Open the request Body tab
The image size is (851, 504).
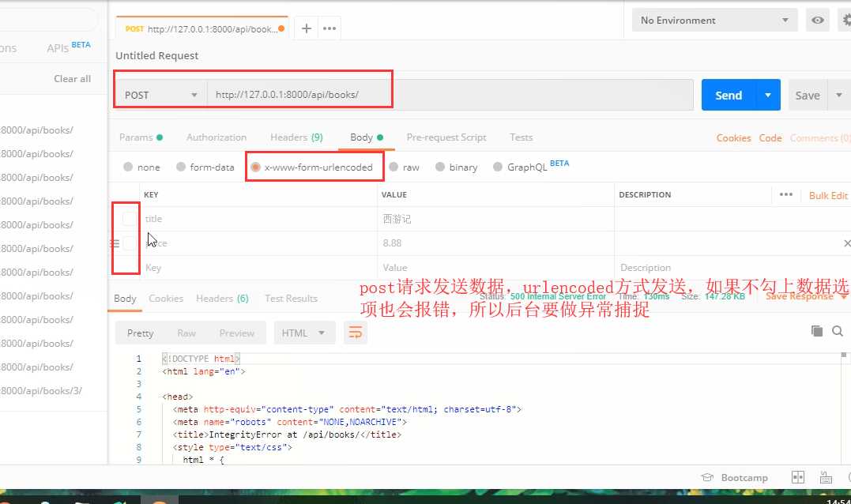click(367, 137)
